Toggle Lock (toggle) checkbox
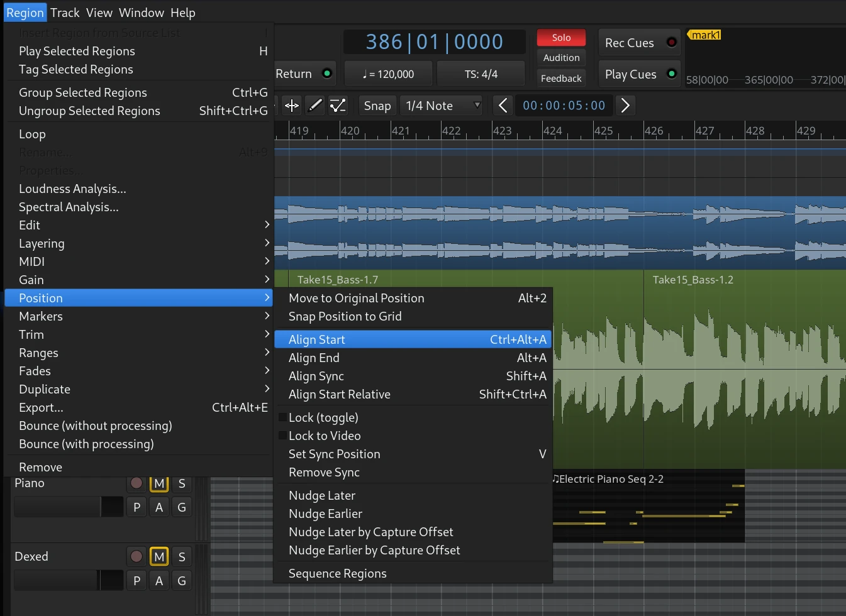Screen dimensions: 846x616 282,418
